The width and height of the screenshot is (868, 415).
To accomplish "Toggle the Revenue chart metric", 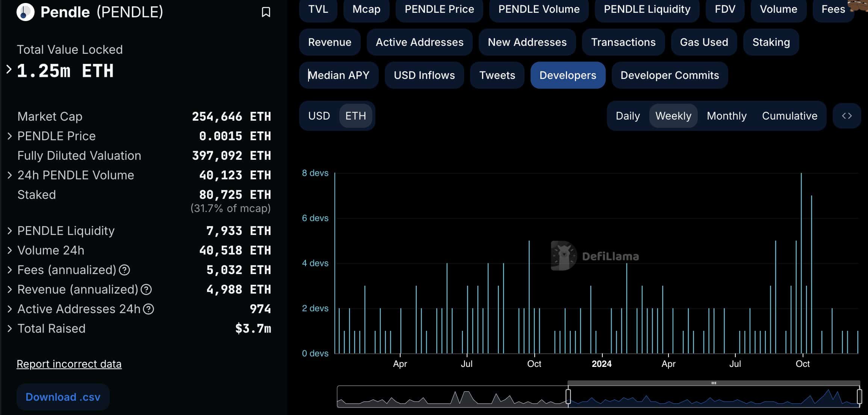I will 330,42.
